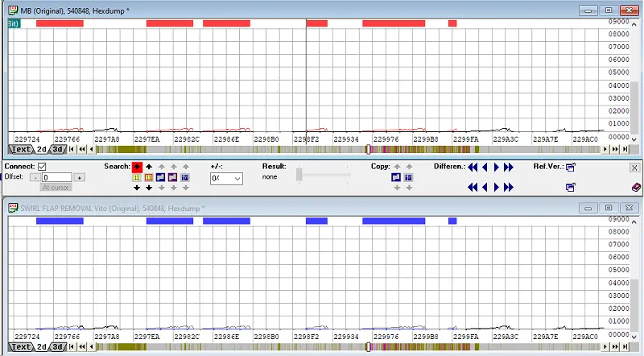This screenshot has width=644, height=356.
Task: Click the lower Differen. double-left arrow
Action: (473, 188)
